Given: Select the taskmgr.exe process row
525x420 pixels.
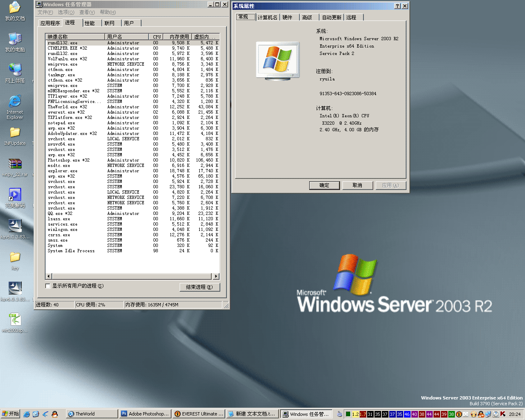Looking at the screenshot, I should (132, 75).
